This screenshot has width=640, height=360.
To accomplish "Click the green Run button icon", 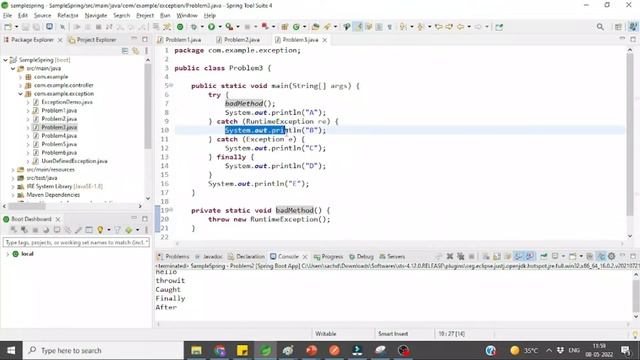I will (211, 27).
